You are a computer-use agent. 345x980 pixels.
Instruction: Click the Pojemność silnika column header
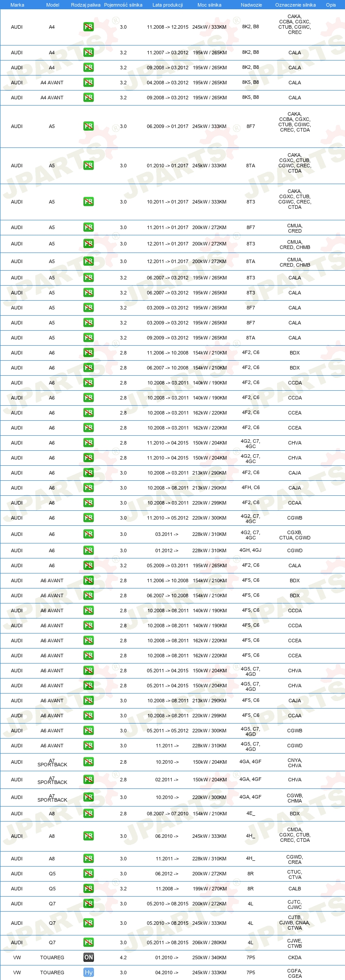click(123, 5)
